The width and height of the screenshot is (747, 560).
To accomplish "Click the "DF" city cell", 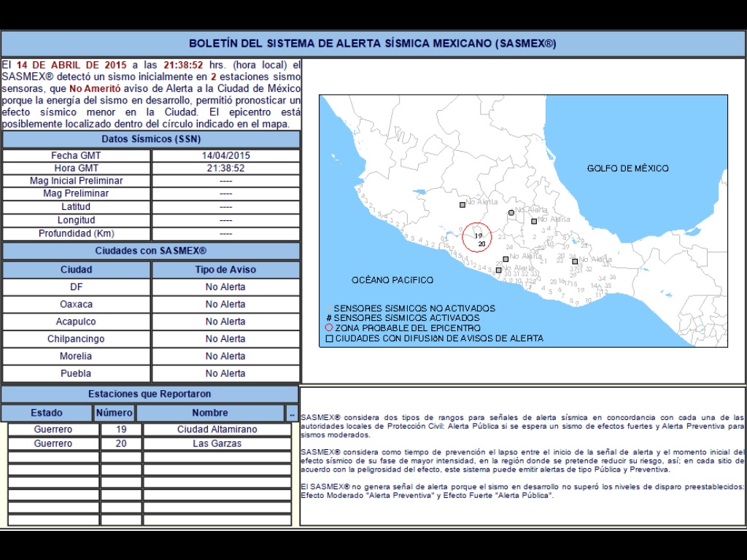I will pyautogui.click(x=76, y=287).
